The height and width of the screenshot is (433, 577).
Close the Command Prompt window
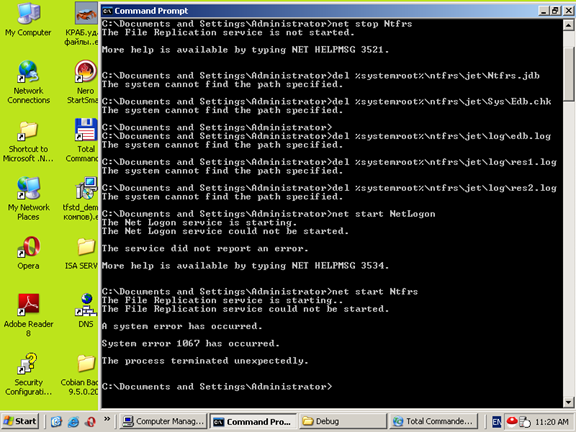[568, 11]
